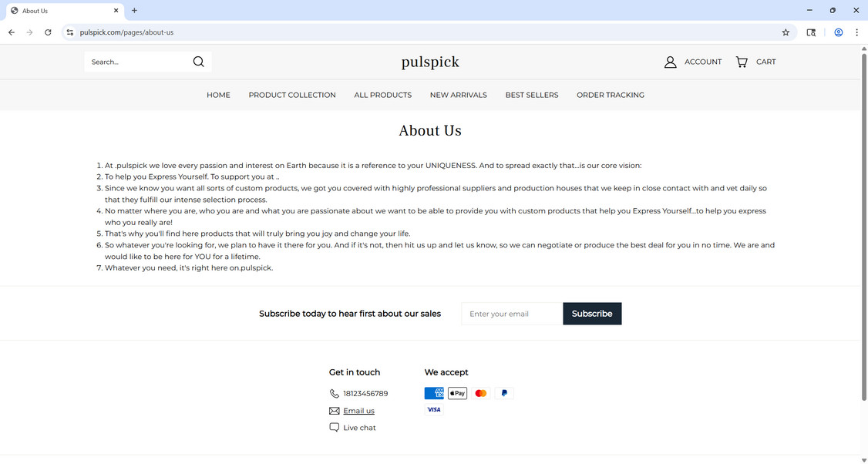Click the envelope icon beside Email us
This screenshot has height=464, width=868.
click(333, 410)
